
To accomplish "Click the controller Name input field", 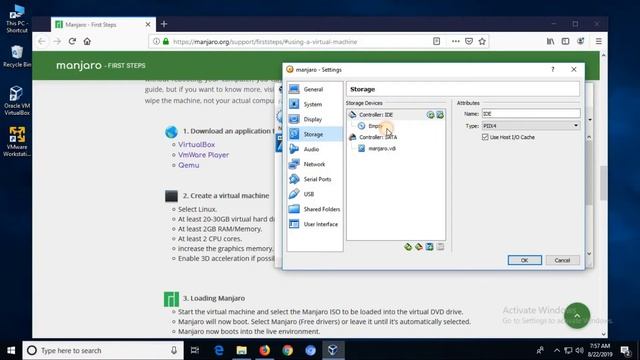I will click(x=531, y=114).
